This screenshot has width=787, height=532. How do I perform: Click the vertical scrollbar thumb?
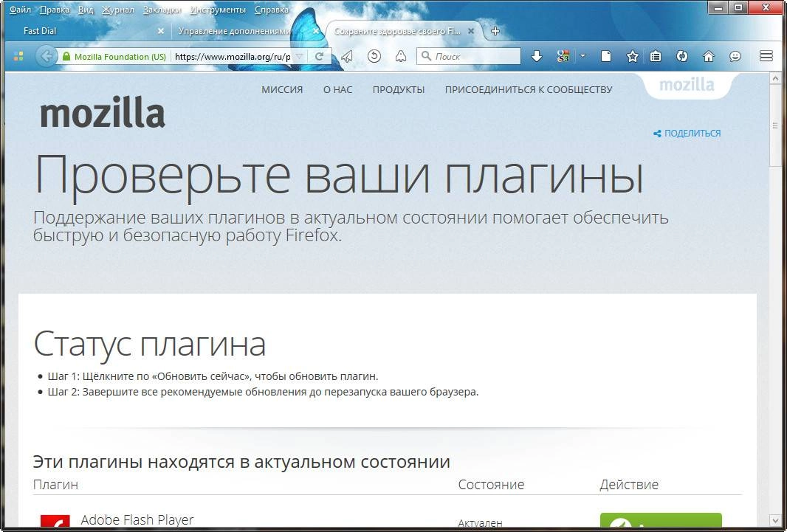[775, 125]
